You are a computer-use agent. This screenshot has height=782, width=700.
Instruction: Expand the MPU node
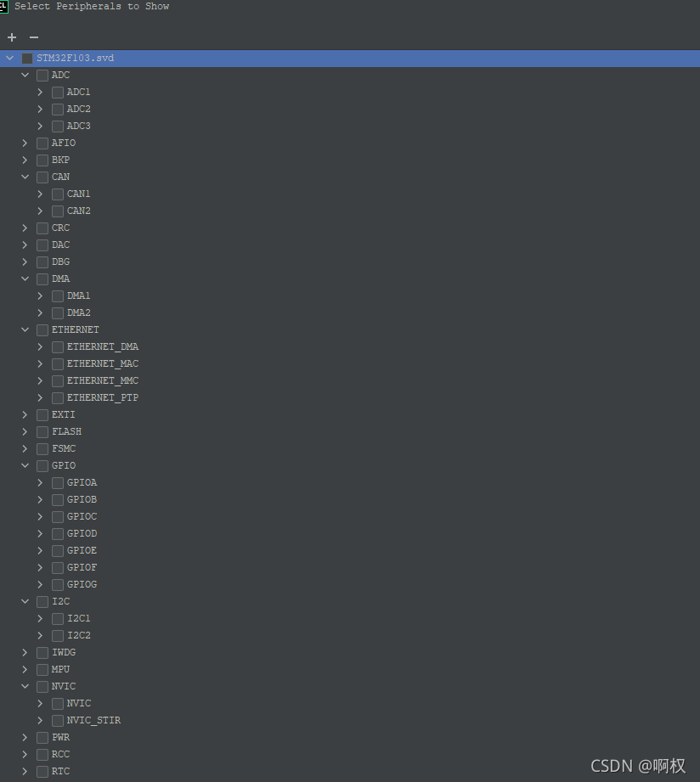tap(25, 669)
